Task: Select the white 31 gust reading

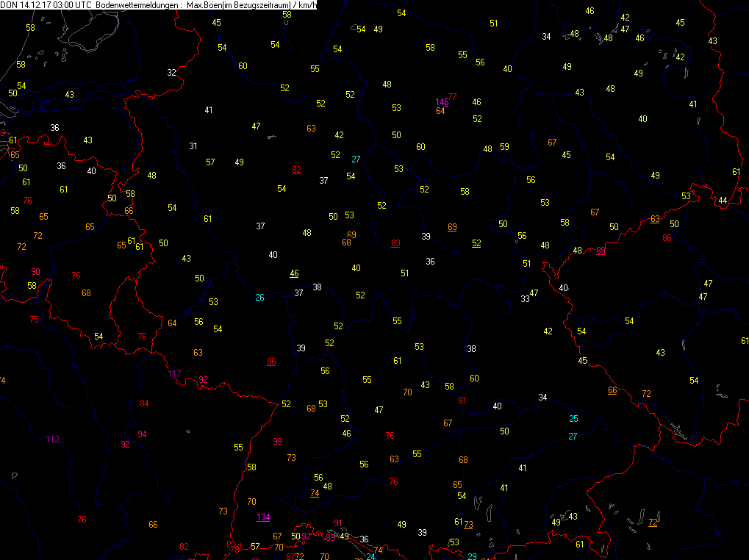Action: pyautogui.click(x=193, y=146)
